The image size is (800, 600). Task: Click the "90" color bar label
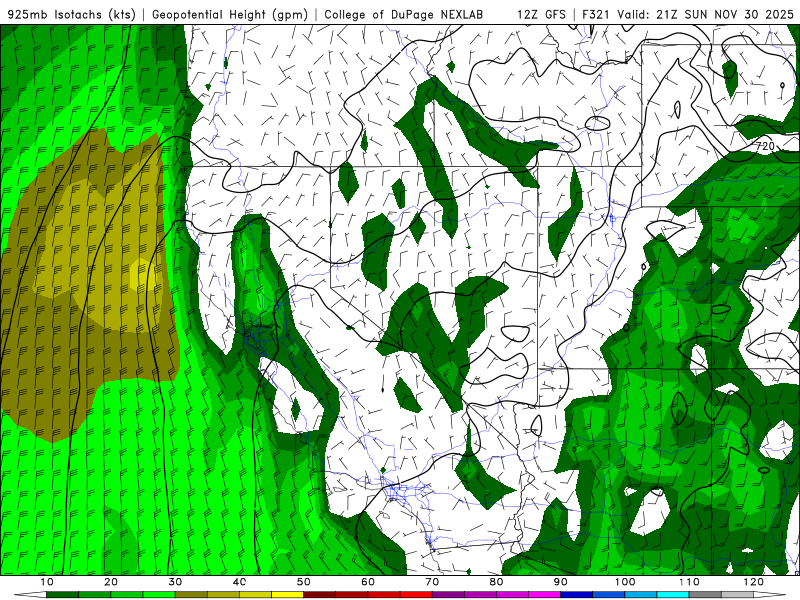pos(560,582)
